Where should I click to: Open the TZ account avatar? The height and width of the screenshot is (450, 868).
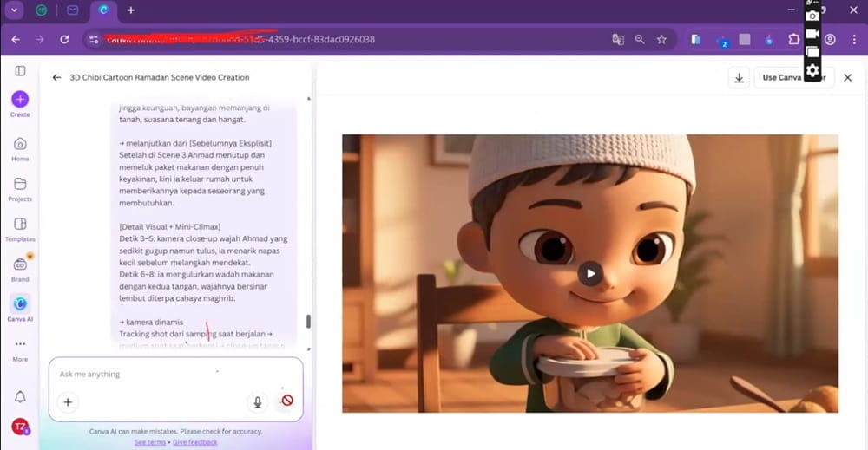[21, 427]
